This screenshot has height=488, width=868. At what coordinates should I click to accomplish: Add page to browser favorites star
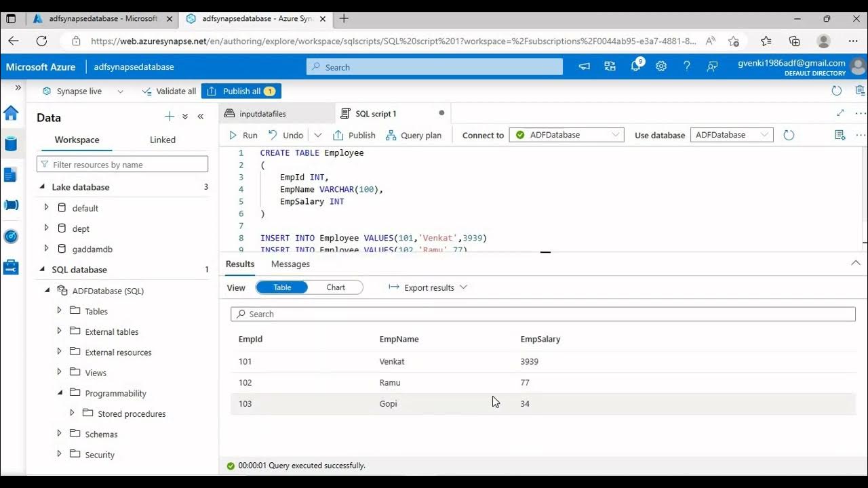pyautogui.click(x=733, y=41)
